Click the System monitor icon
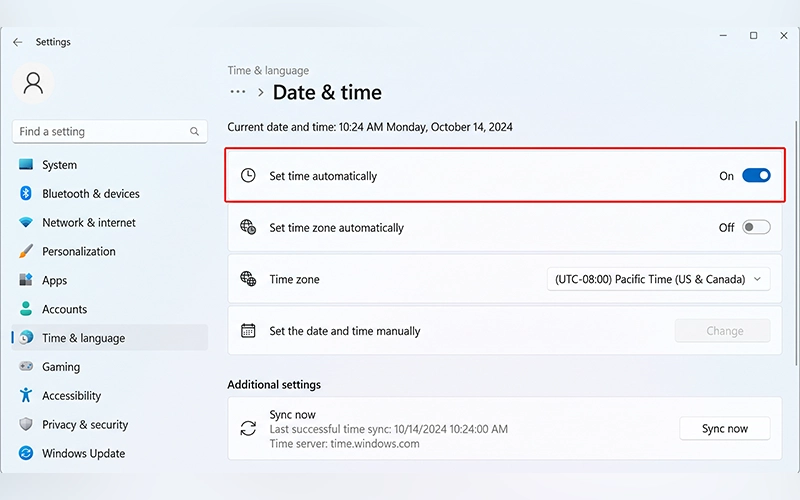 (26, 164)
